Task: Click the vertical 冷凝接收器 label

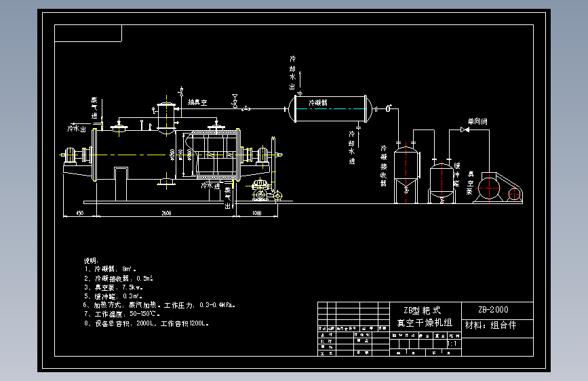Action: coord(384,165)
